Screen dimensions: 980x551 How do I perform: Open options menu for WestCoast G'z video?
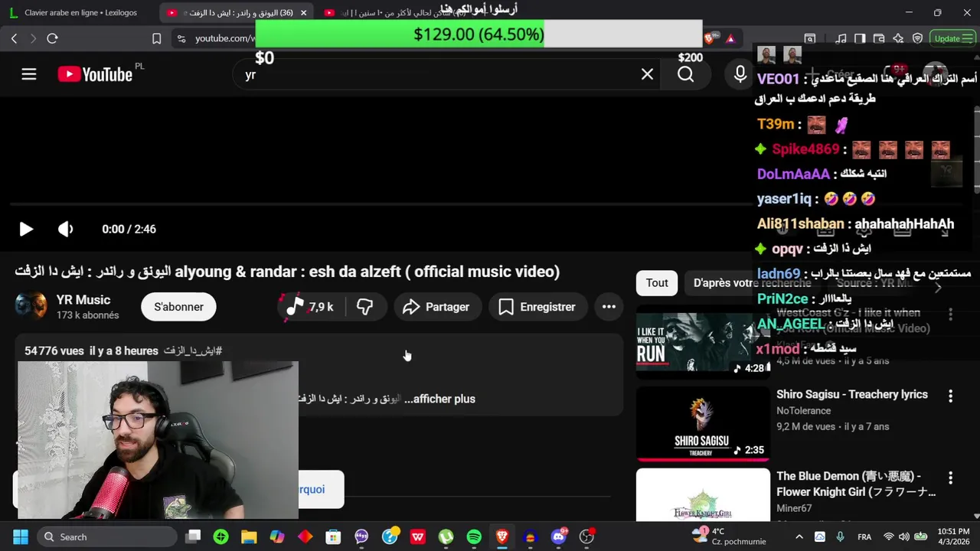coord(950,315)
